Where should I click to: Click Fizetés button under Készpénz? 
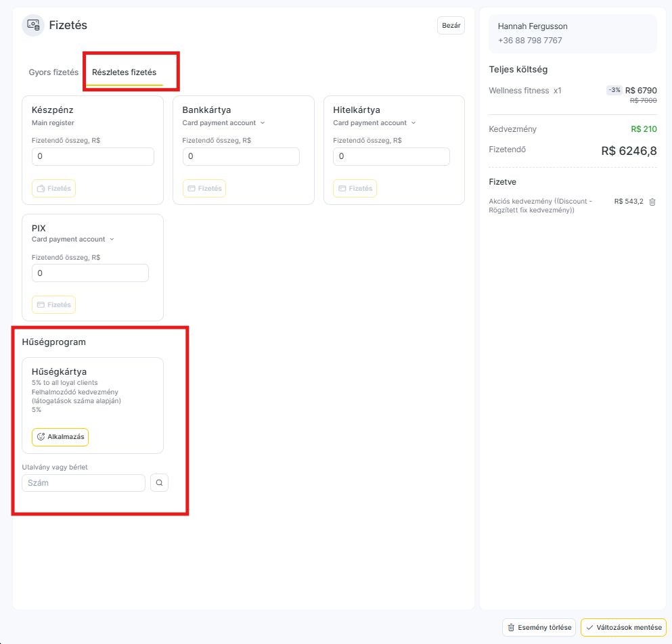53,189
